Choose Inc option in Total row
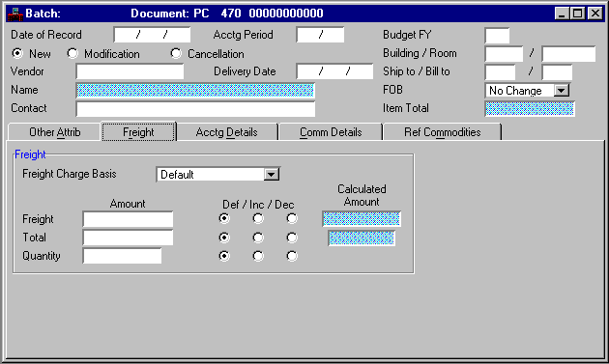609x364 pixels. point(258,238)
